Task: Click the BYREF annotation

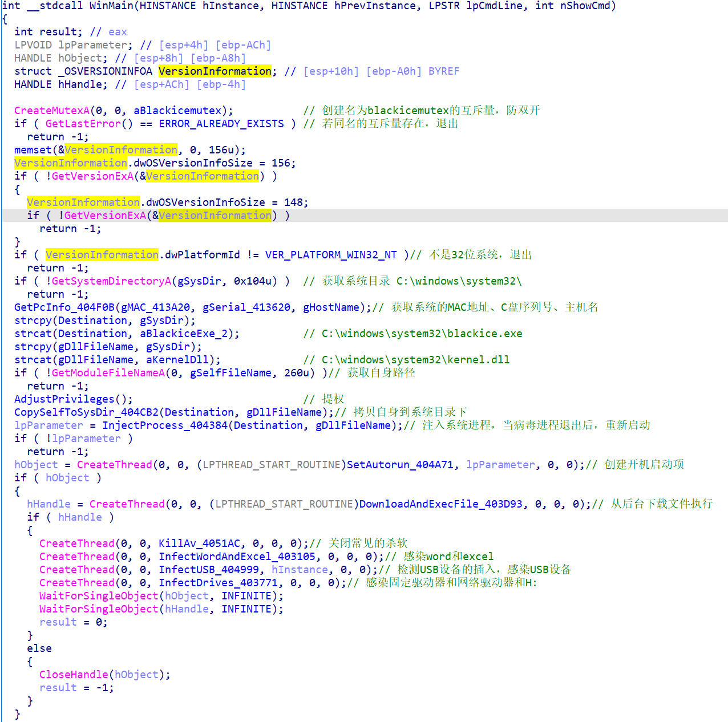Action: (x=444, y=71)
